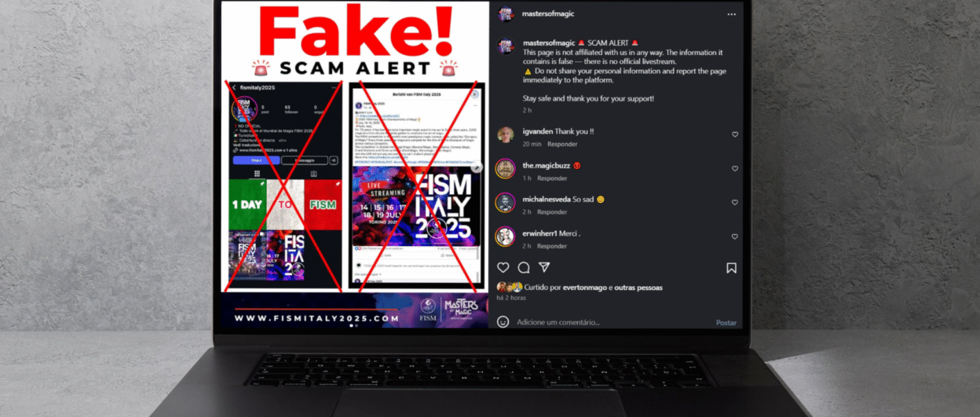
Task: Open the.magicbuzz user avatar
Action: point(505,169)
